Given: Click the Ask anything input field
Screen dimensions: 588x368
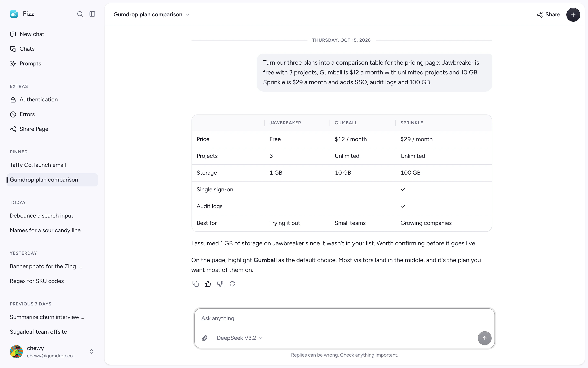Looking at the screenshot, I should (344, 318).
